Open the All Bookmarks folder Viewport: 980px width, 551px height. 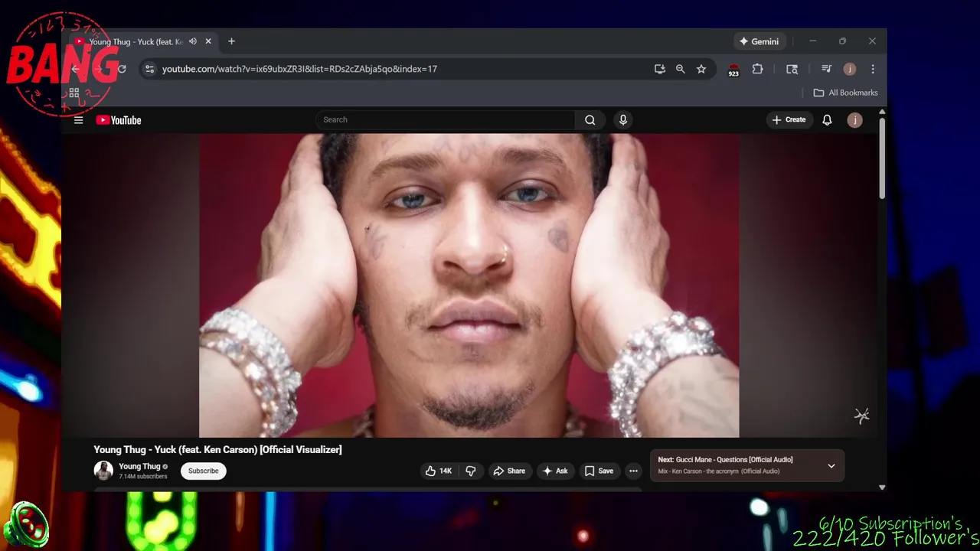(845, 93)
